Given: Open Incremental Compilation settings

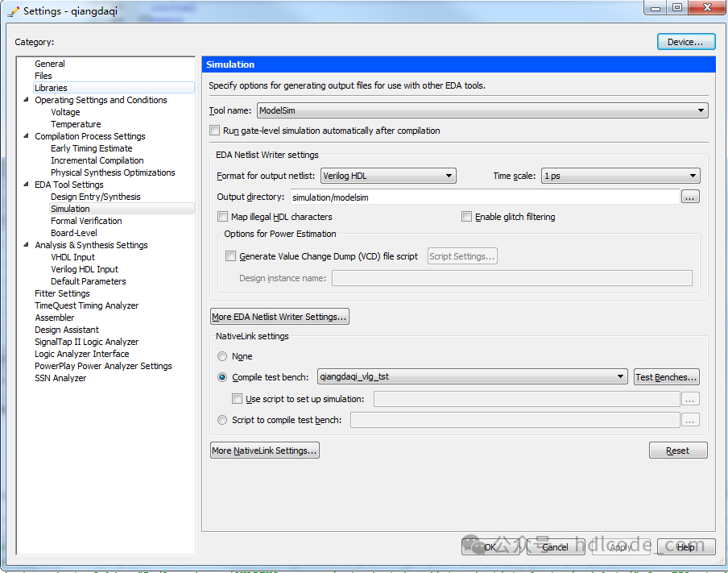Looking at the screenshot, I should tap(97, 160).
